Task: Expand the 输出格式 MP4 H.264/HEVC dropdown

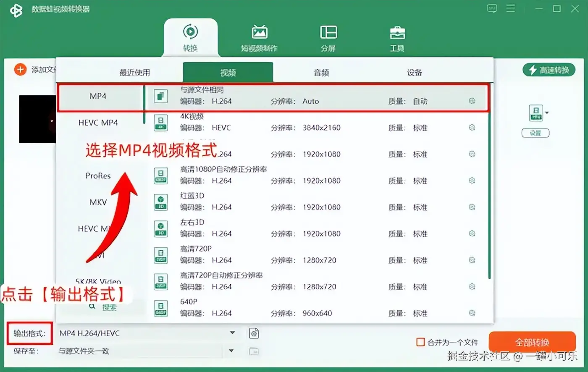Action: tap(232, 333)
